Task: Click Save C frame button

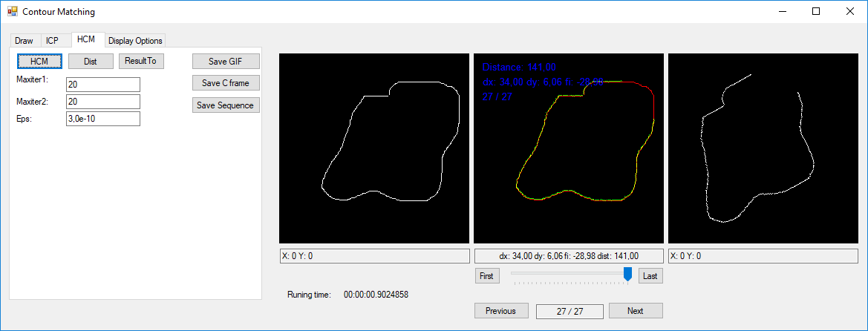Action: [226, 83]
